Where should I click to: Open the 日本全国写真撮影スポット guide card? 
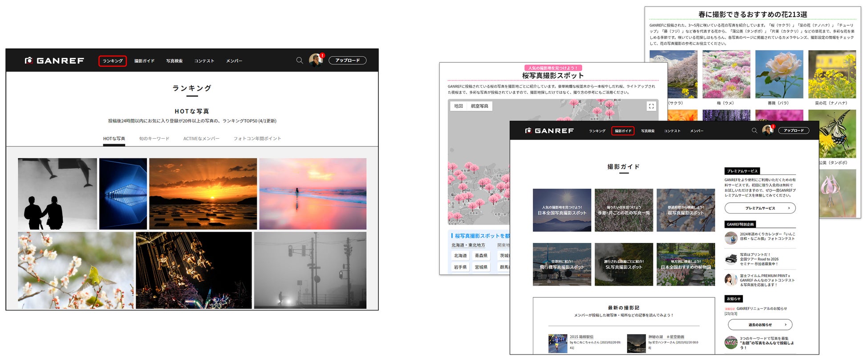click(562, 210)
